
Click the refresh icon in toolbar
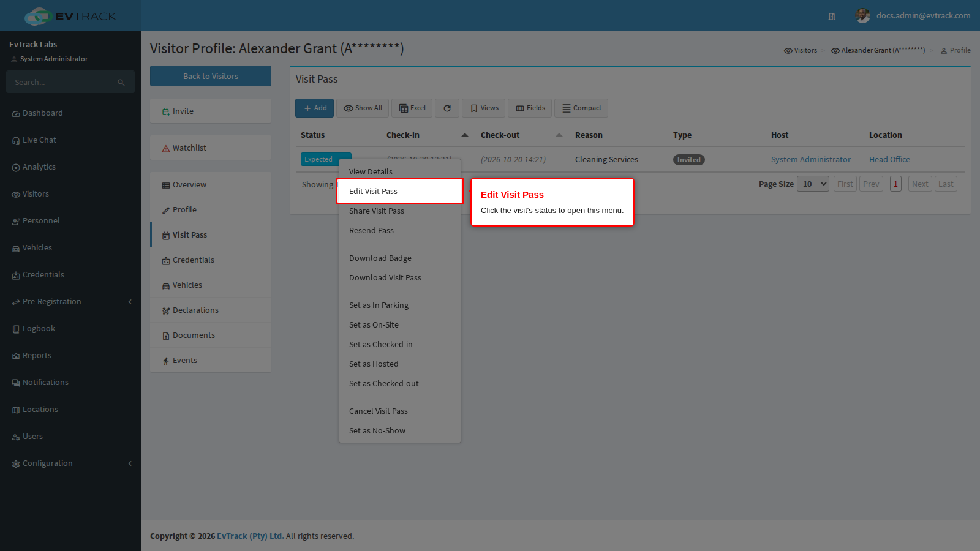coord(447,108)
